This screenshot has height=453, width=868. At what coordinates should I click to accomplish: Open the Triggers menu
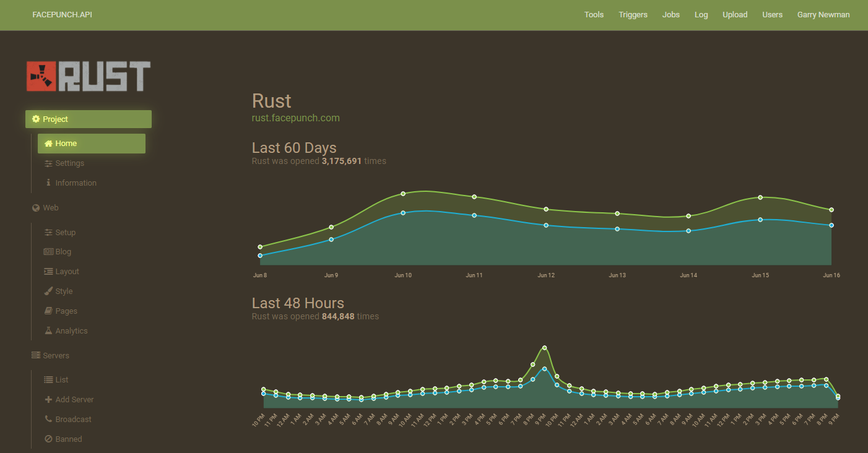pos(633,15)
